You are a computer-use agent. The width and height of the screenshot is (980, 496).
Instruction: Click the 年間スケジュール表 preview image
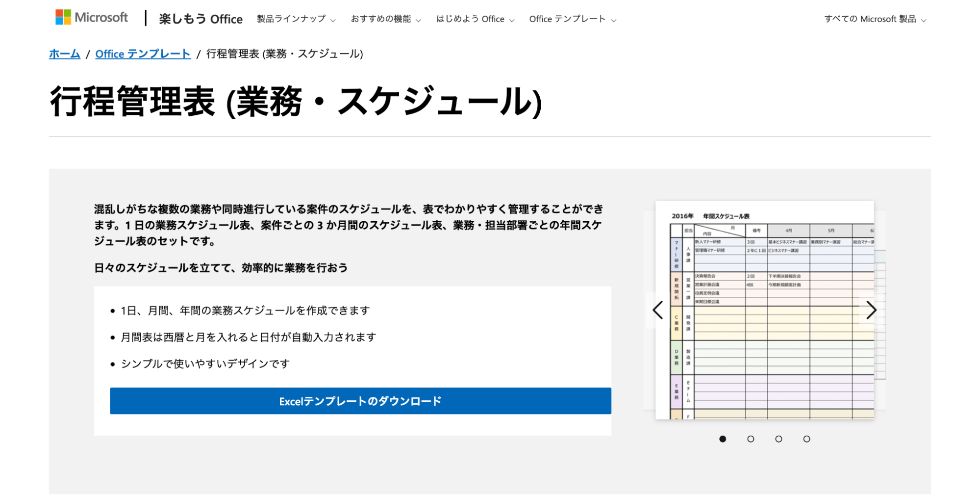coord(764,310)
